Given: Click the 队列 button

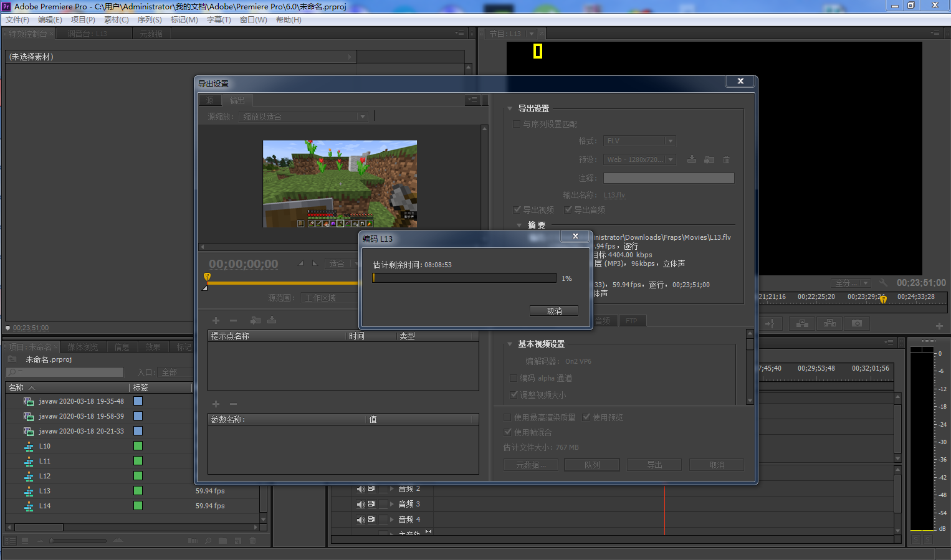Looking at the screenshot, I should [592, 465].
